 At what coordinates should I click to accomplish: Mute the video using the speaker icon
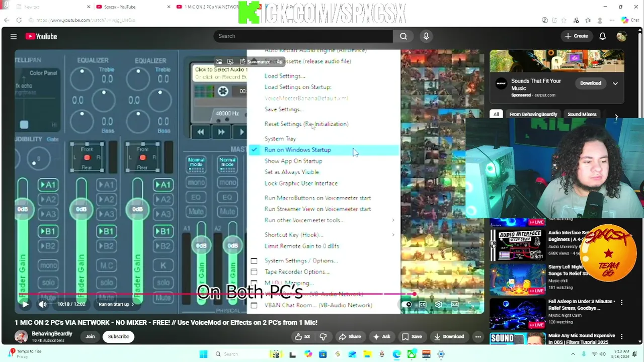click(x=43, y=304)
